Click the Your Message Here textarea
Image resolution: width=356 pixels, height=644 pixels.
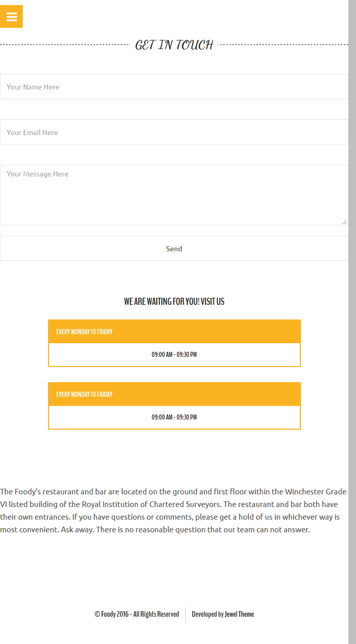[174, 195]
